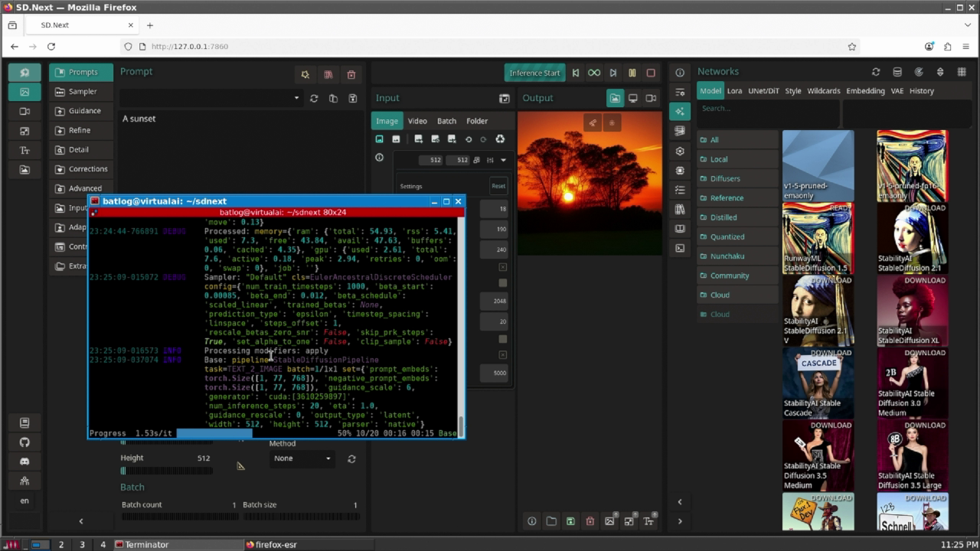Toggle the gray checkbox below value 20
980x551 pixels.
pyautogui.click(x=503, y=339)
